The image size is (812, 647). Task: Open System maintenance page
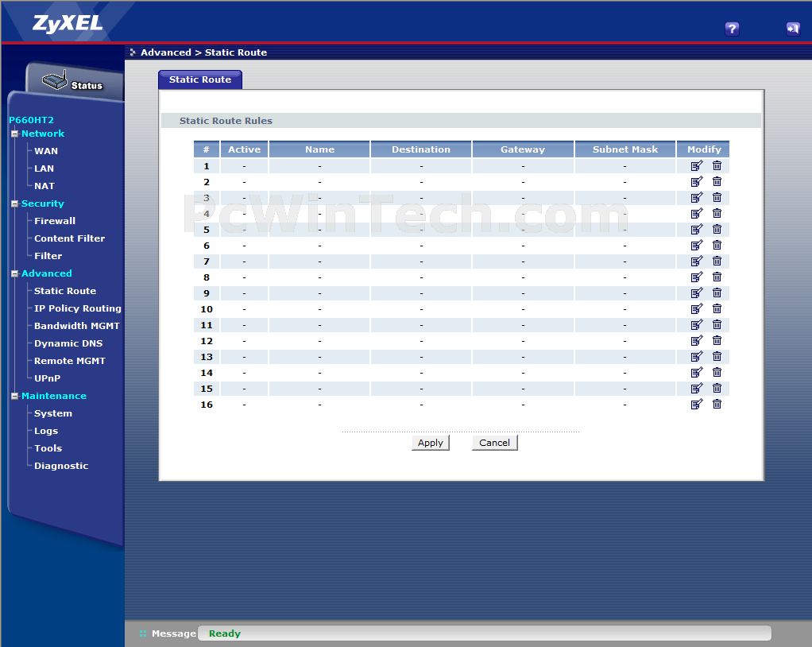pyautogui.click(x=53, y=413)
